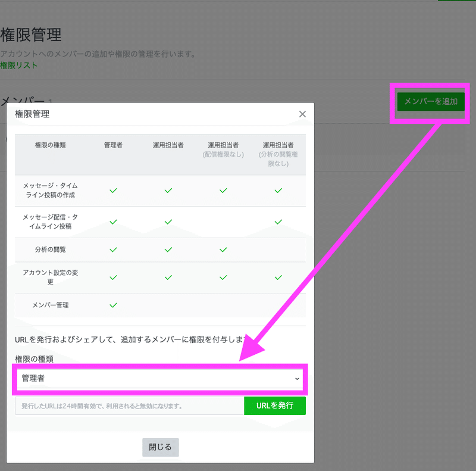
Task: Click the 権限の種類 label above dropdown
Action: tap(35, 359)
